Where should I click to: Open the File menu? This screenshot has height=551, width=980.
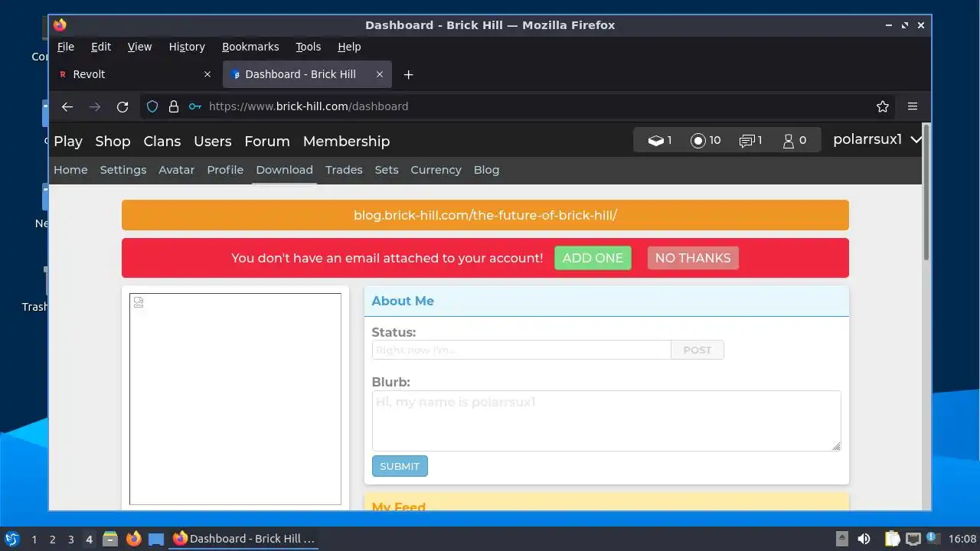(x=66, y=47)
